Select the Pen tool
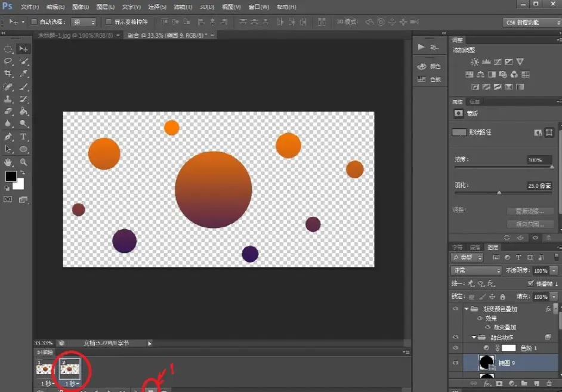The width and height of the screenshot is (562, 392). [x=8, y=137]
